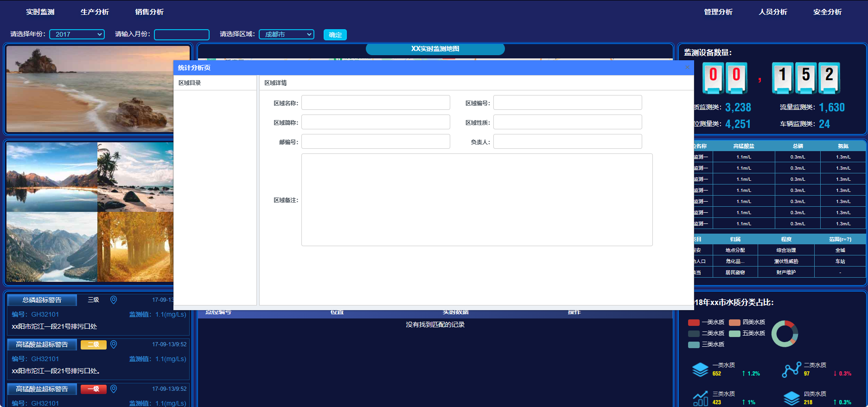Open 销售分析 menu item
This screenshot has height=407, width=868.
[149, 12]
